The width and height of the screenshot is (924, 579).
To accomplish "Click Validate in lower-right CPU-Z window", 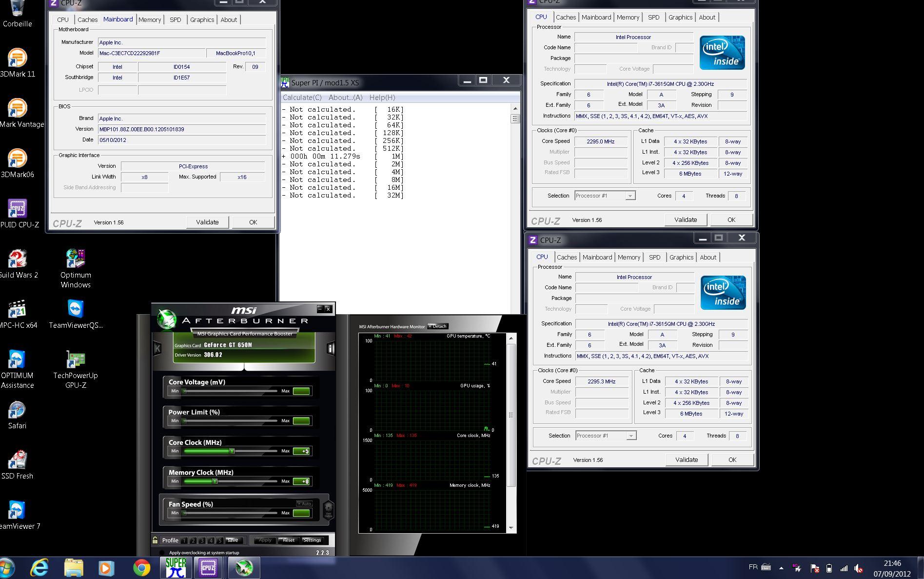I will 687,459.
